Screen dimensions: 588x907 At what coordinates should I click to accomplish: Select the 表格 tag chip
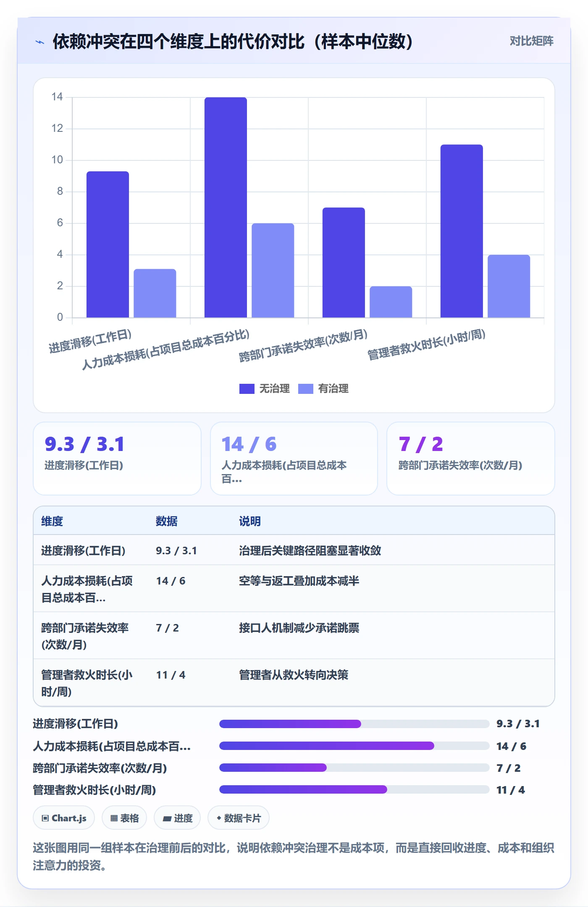coord(124,818)
